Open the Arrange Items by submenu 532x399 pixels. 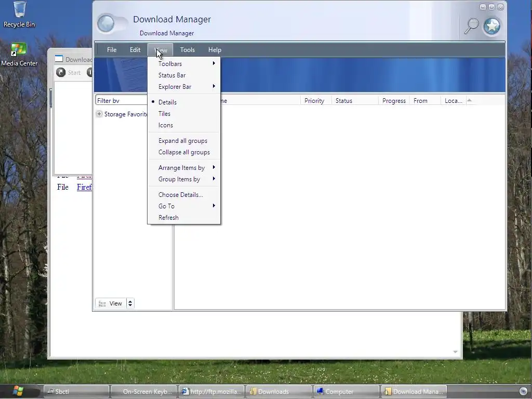coord(184,168)
